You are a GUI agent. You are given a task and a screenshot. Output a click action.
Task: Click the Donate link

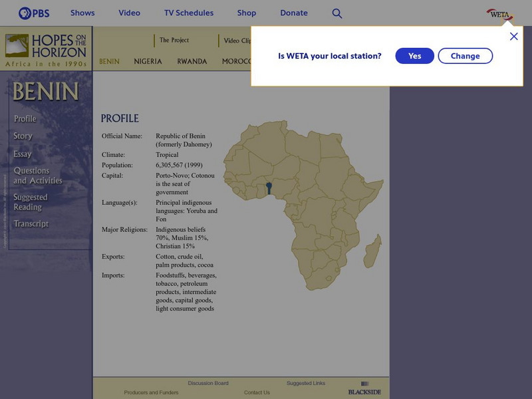point(293,12)
